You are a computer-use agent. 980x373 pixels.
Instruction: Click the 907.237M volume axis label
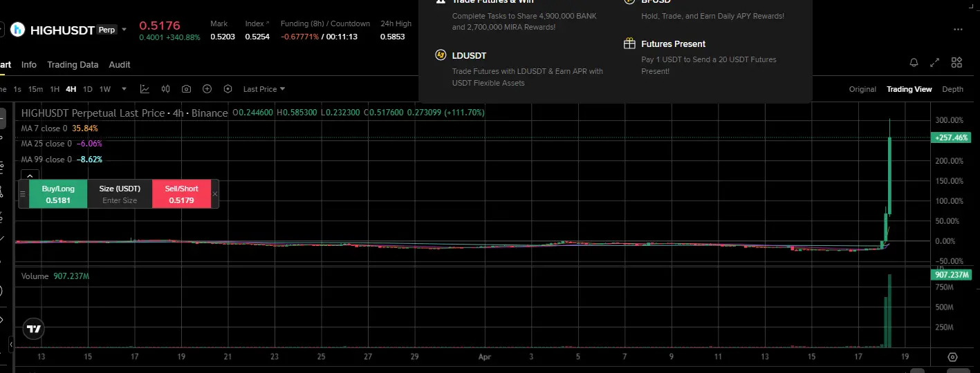pyautogui.click(x=951, y=275)
